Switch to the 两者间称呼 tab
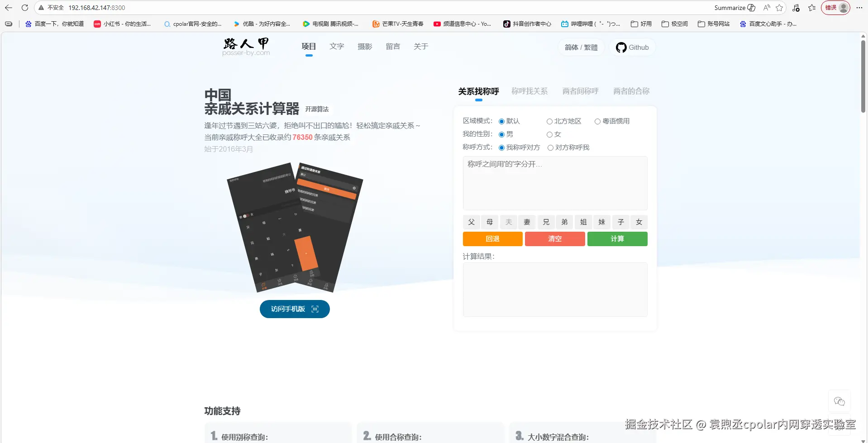Viewport: 868px width, 443px height. pos(580,91)
